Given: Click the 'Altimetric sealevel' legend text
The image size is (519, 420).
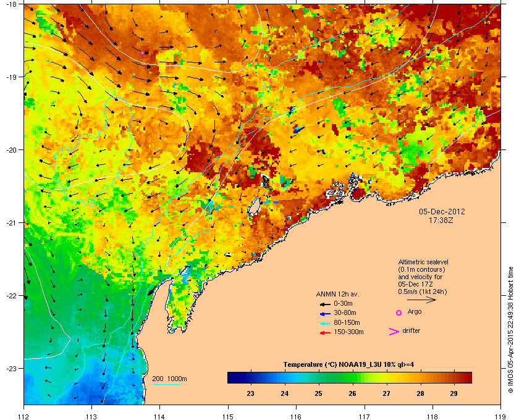Looking at the screenshot, I should 423,262.
